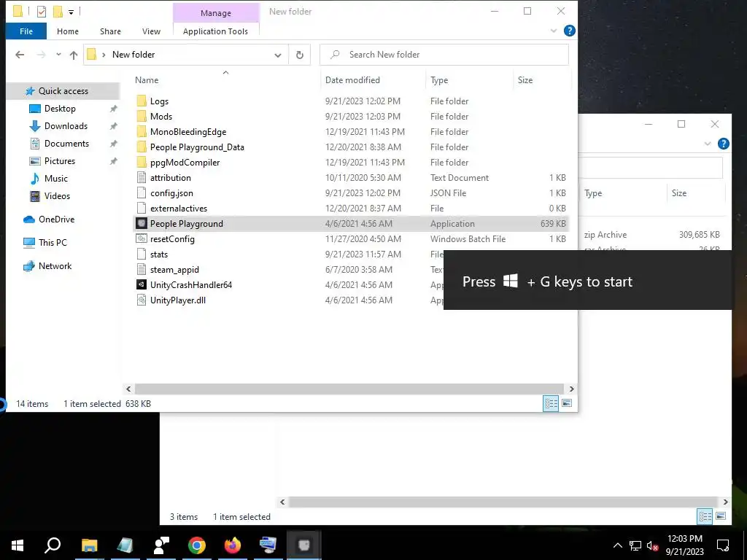Switch to large icons view layout
747x560 pixels.
click(x=566, y=403)
